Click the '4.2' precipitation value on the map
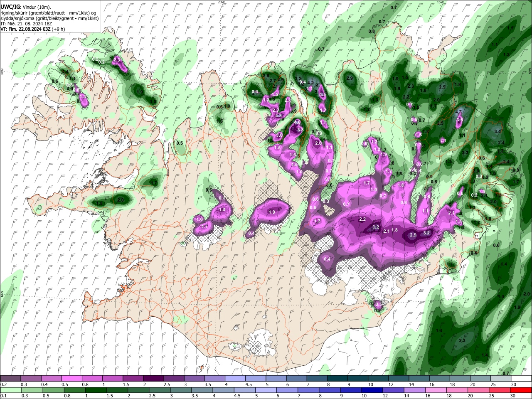Screen dimensions: 532x399 pyautogui.click(x=310, y=83)
